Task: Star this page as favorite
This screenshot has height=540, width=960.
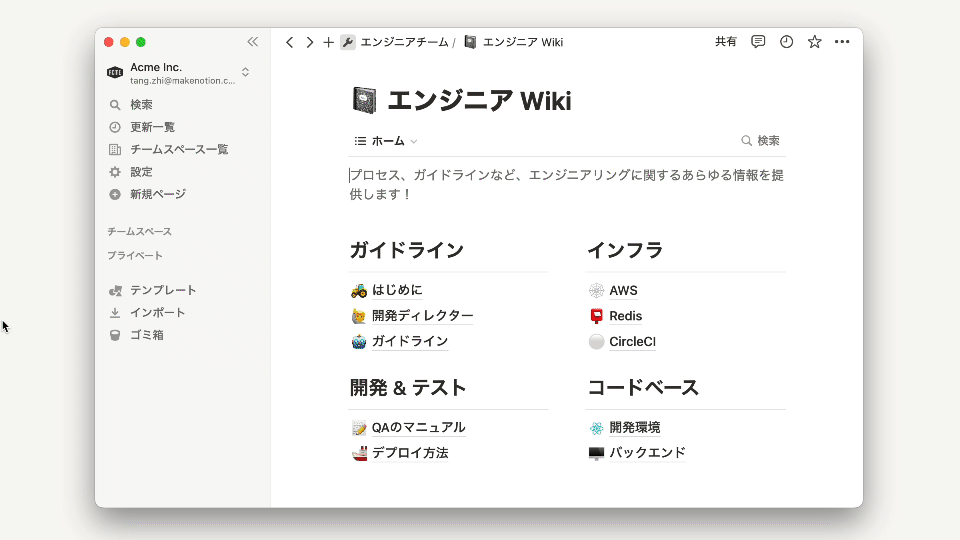Action: 814,42
